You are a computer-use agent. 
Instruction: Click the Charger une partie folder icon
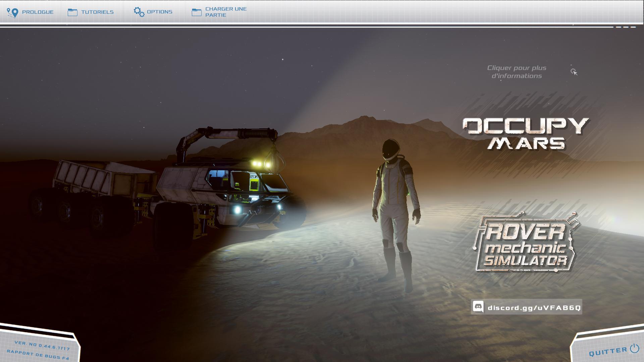pos(197,12)
